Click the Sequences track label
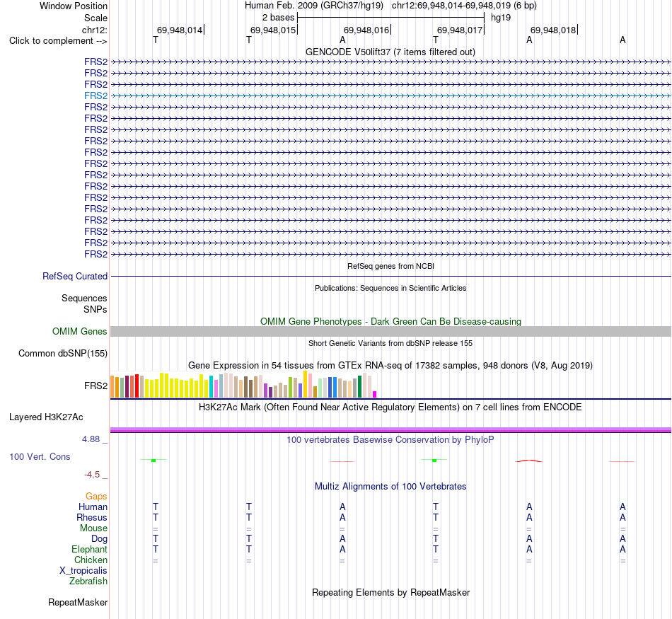Image resolution: width=672 pixels, height=619 pixels. pyautogui.click(x=84, y=298)
